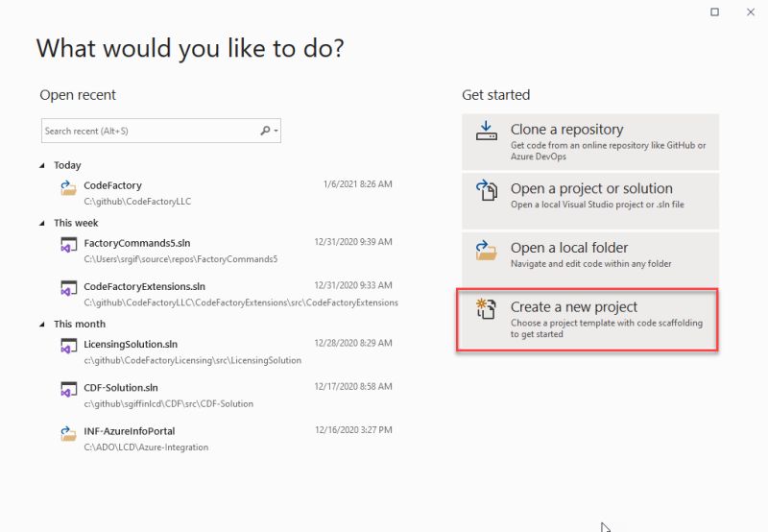Click the CodeFactoryExtensions.sln solution icon

[x=68, y=288]
